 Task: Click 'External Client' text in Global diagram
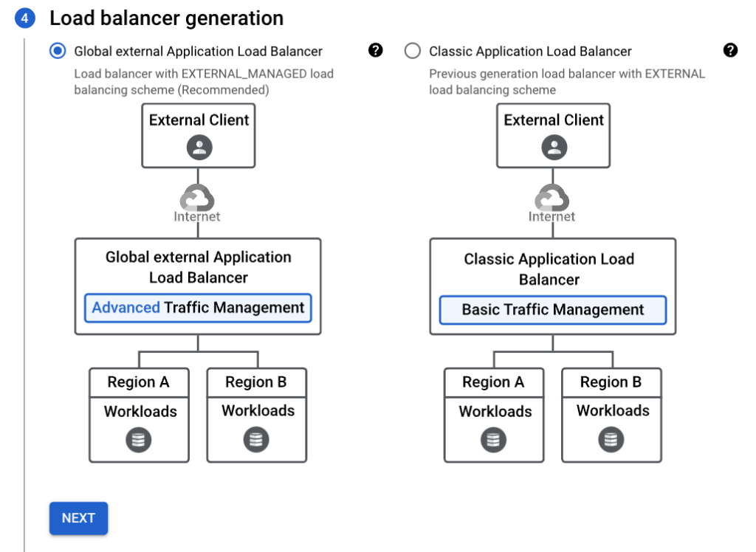coord(199,120)
